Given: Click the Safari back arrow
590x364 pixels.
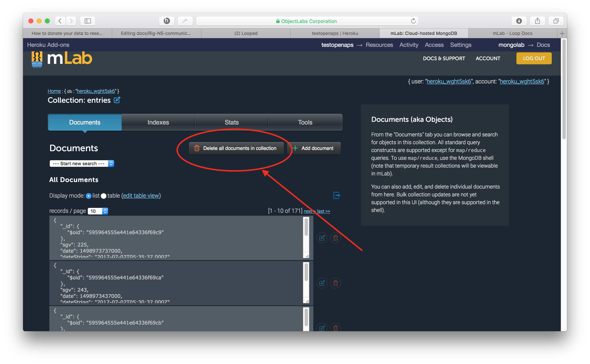Looking at the screenshot, I should [60, 21].
